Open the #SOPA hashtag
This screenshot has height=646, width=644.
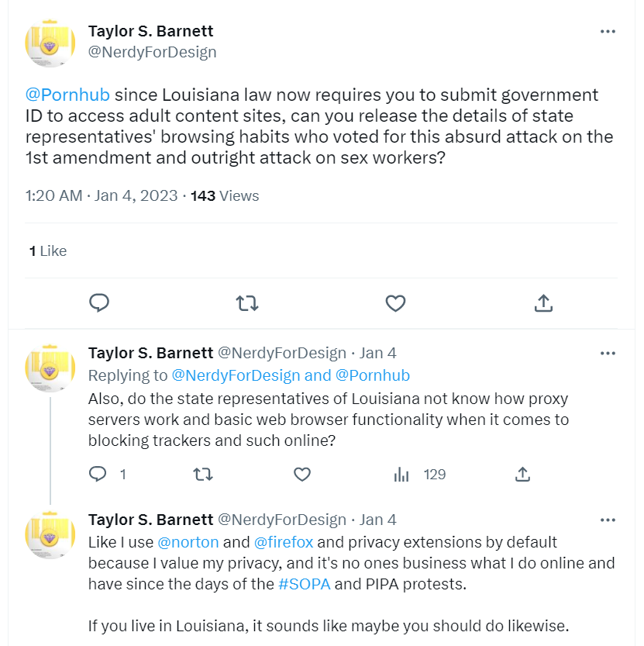point(304,584)
